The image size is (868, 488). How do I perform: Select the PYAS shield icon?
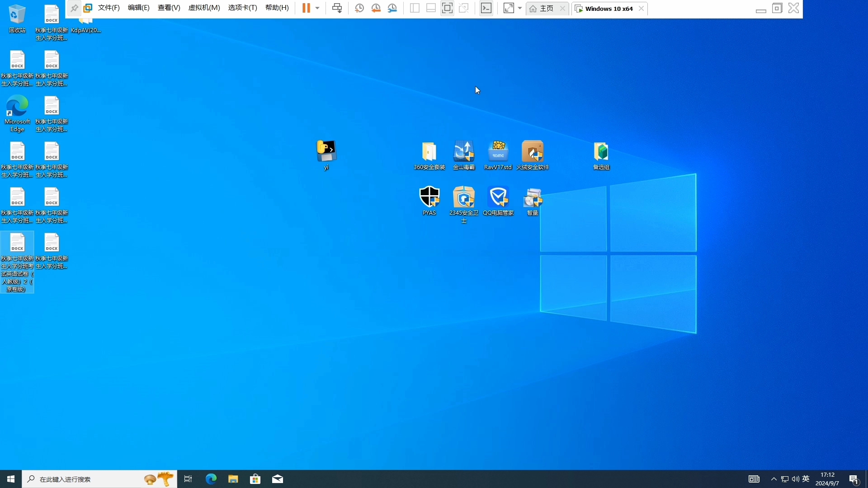click(x=429, y=201)
